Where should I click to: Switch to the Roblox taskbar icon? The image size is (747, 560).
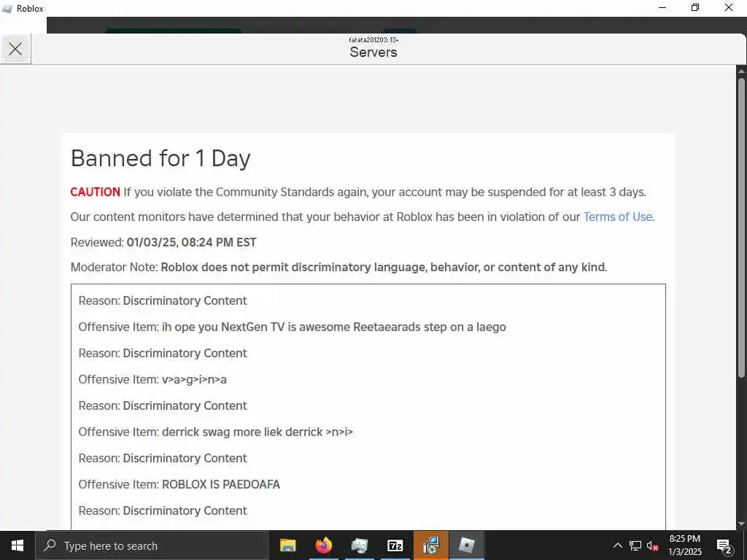[466, 545]
